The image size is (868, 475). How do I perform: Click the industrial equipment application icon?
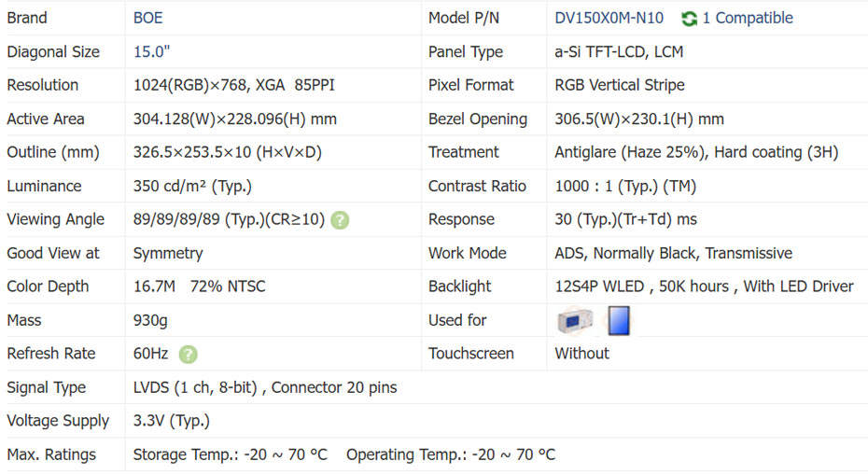click(574, 321)
